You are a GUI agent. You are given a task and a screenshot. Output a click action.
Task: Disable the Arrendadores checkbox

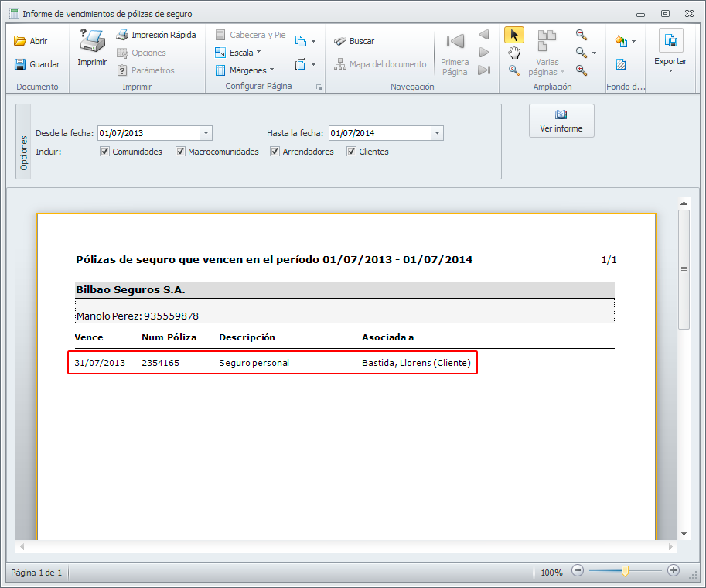[275, 152]
